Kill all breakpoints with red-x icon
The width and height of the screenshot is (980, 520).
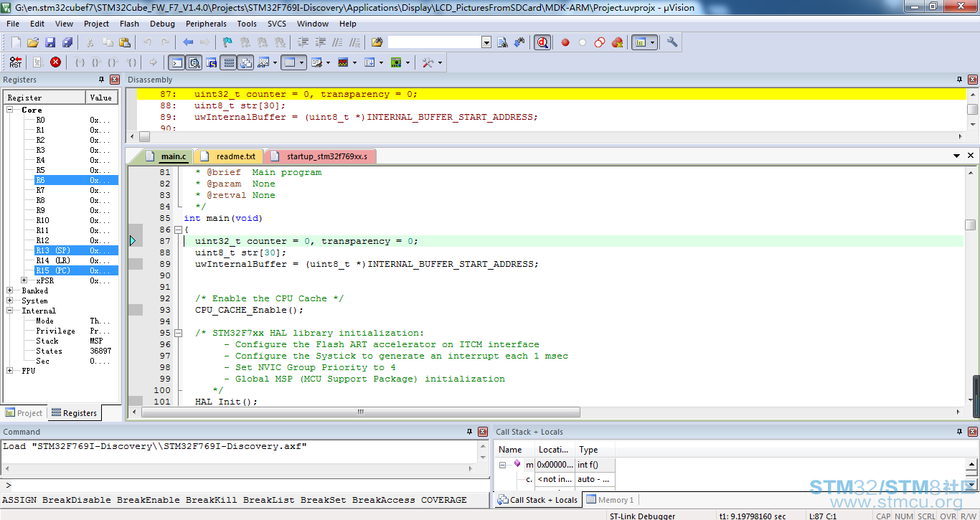pos(617,42)
